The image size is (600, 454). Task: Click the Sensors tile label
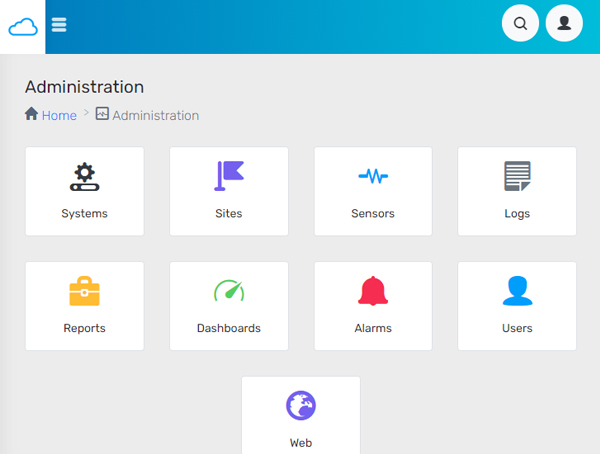(x=373, y=213)
